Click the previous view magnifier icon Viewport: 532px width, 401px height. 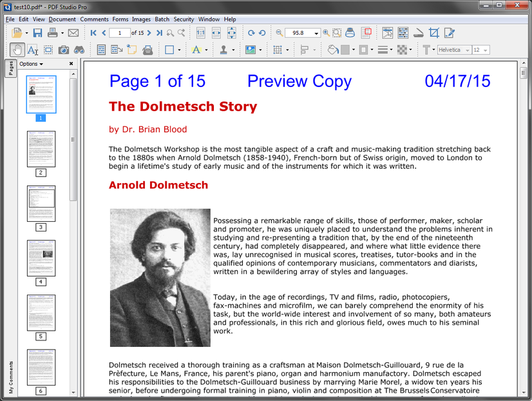[x=170, y=33]
